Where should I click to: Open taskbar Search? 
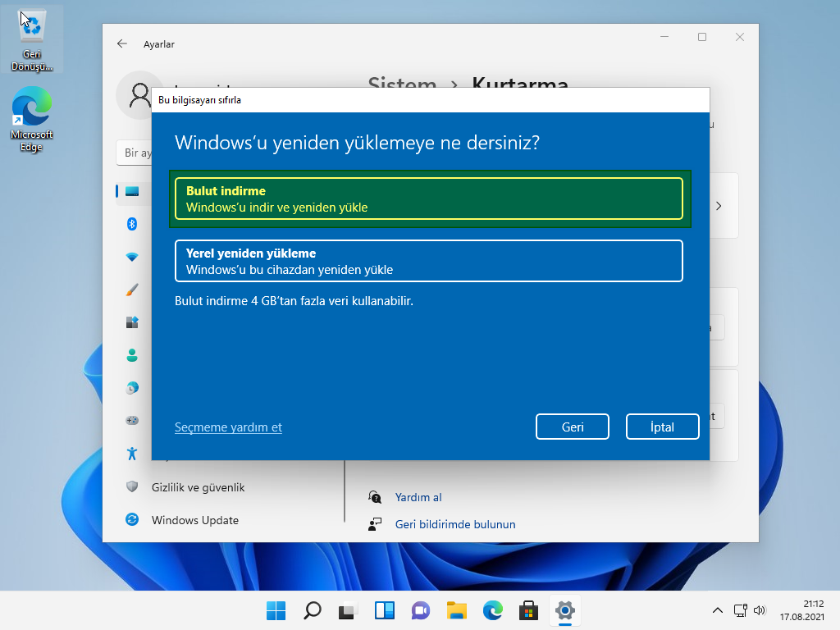coord(313,610)
